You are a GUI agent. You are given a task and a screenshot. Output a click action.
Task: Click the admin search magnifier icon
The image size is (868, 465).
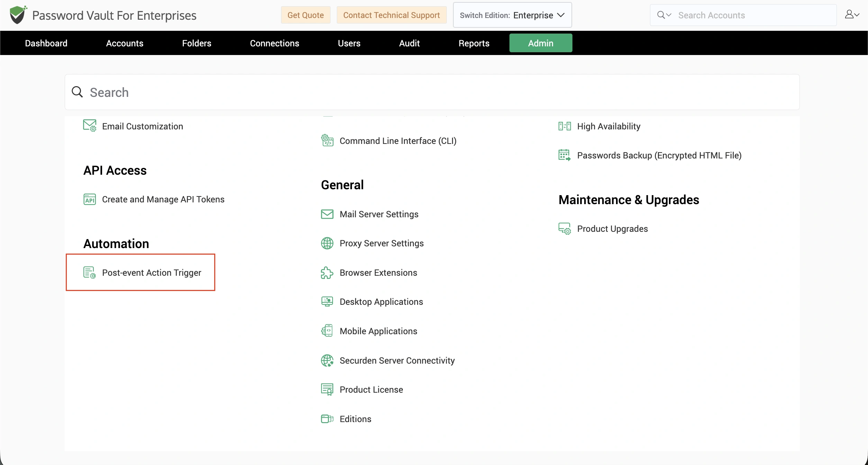point(77,92)
